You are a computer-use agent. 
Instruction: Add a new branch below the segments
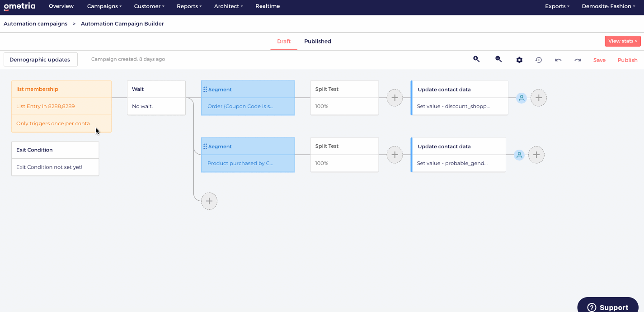pos(209,201)
